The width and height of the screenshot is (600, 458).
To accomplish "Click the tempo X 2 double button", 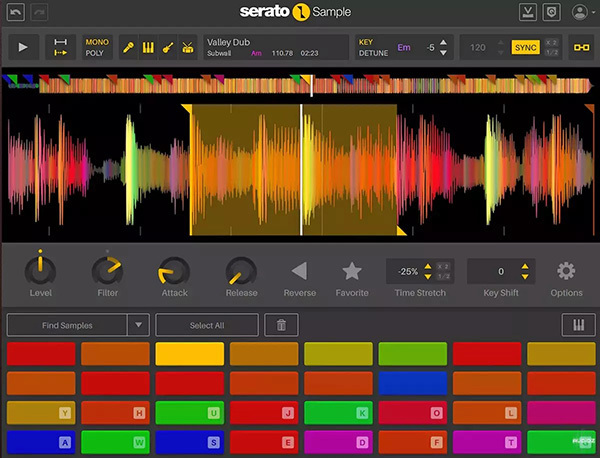I will pos(551,42).
